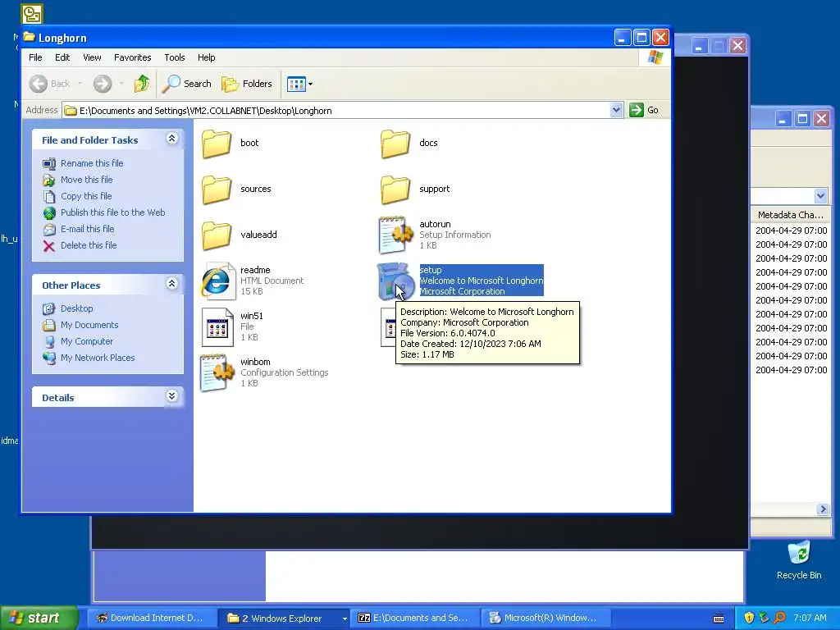Screen dimensions: 840x630
Task: Select the first 2004-04-29 07:00 row
Action: click(x=791, y=231)
